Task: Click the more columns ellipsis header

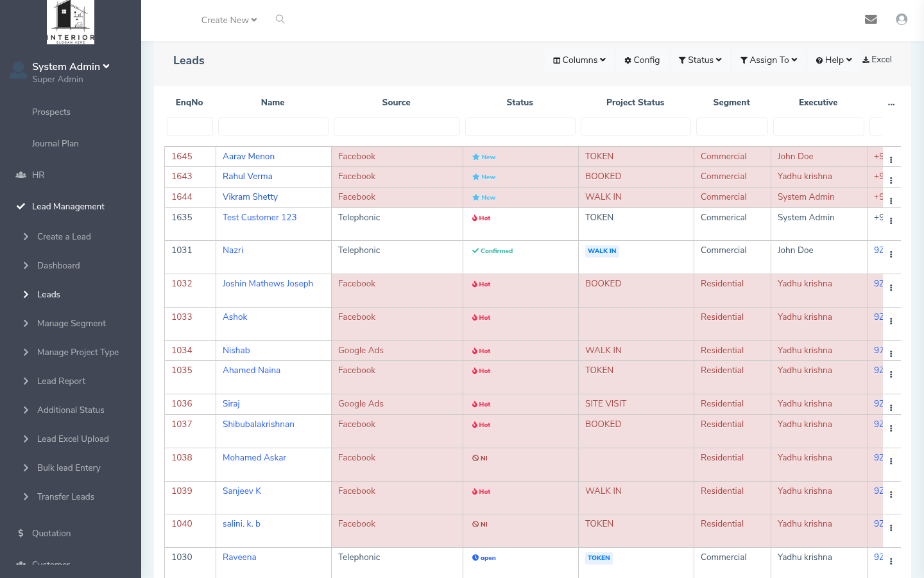Action: (891, 103)
